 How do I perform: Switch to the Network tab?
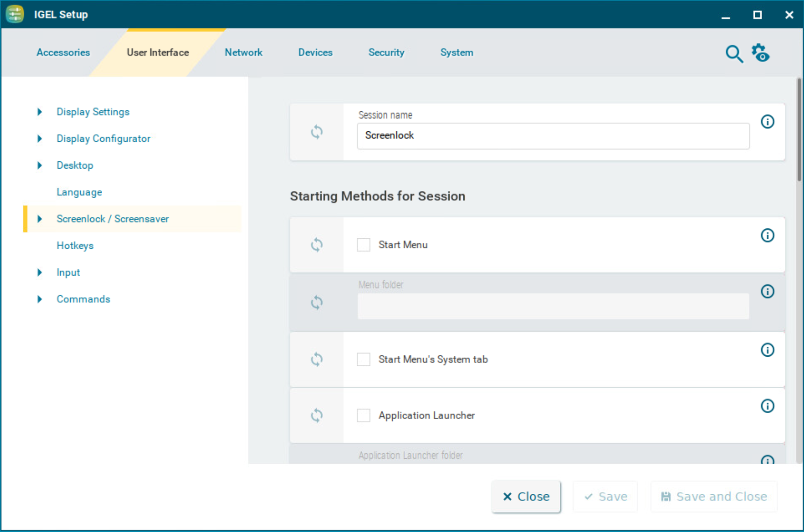(x=243, y=53)
